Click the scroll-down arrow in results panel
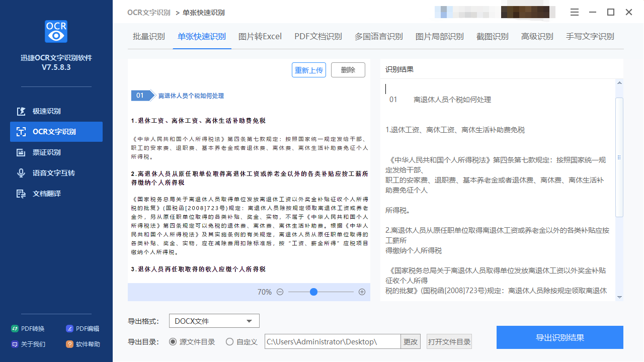The width and height of the screenshot is (644, 362). 619,297
